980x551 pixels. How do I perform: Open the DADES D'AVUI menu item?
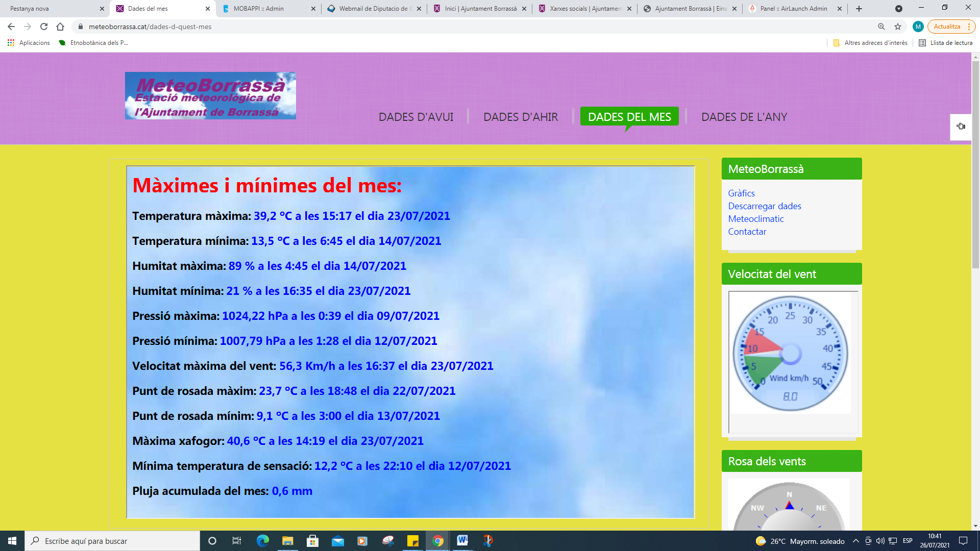click(x=416, y=117)
